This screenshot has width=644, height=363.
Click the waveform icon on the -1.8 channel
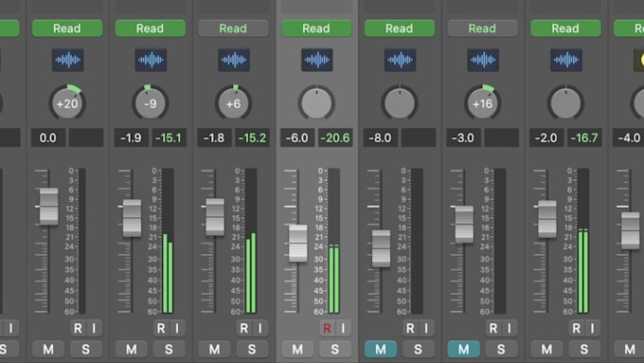234,60
